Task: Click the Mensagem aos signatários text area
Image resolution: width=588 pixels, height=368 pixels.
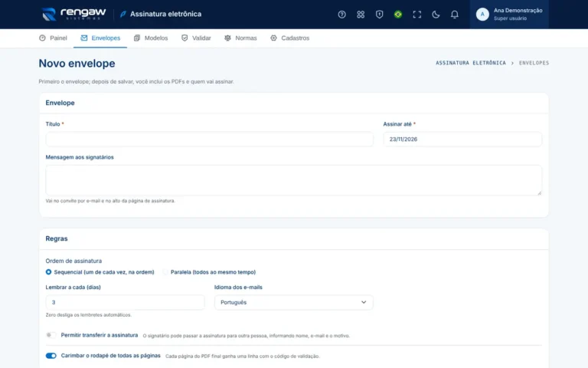Action: coord(294,180)
